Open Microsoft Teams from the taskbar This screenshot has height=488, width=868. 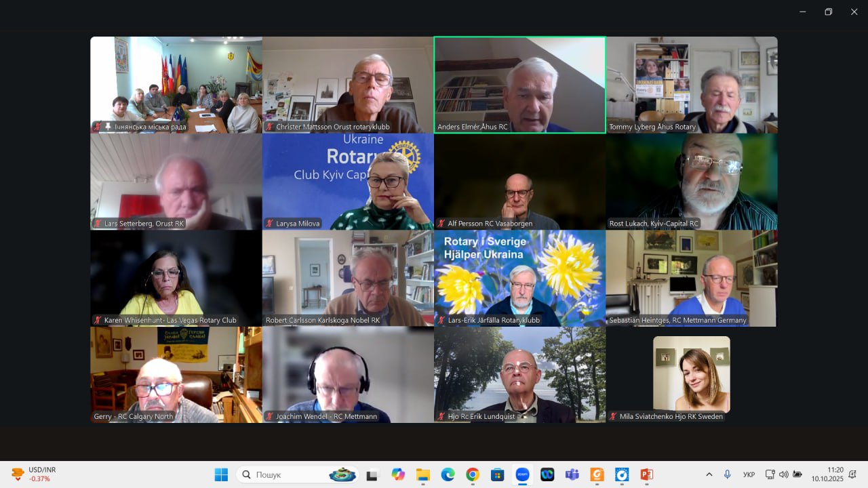(x=572, y=474)
